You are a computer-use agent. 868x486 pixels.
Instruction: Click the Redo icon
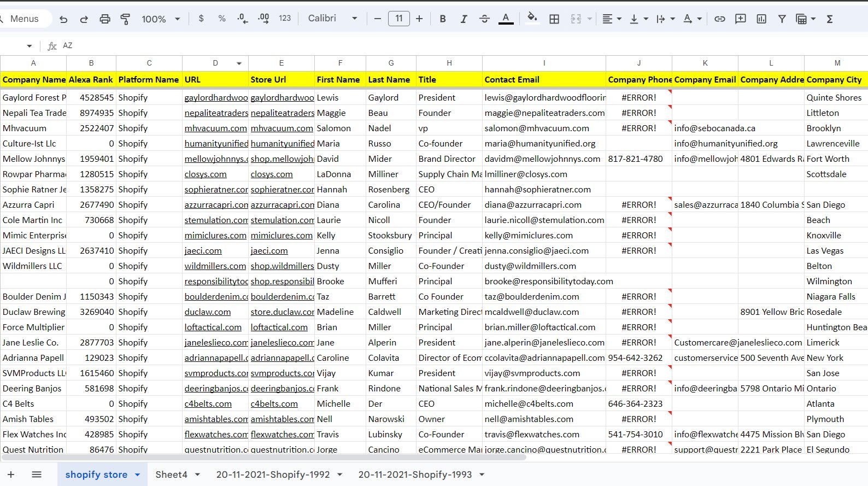click(x=84, y=19)
